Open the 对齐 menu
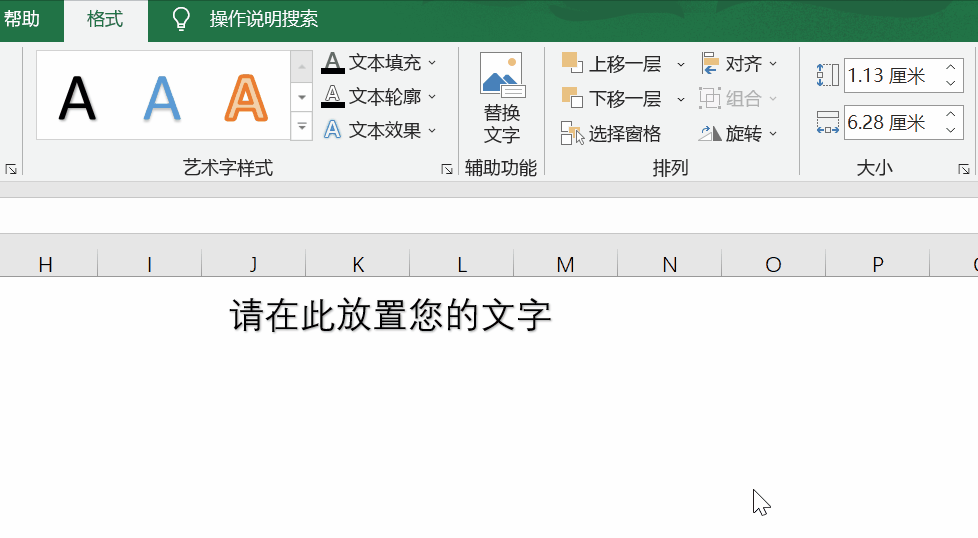 tap(740, 64)
